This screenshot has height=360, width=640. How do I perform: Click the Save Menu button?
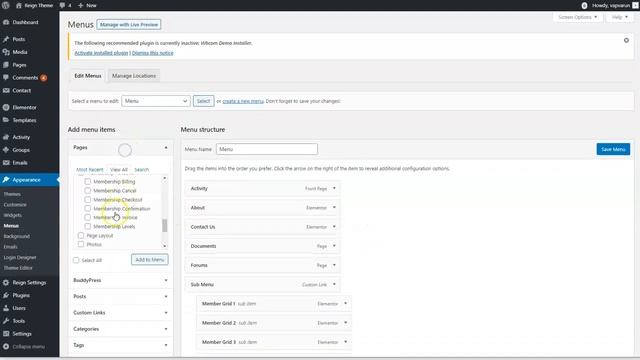(x=613, y=149)
